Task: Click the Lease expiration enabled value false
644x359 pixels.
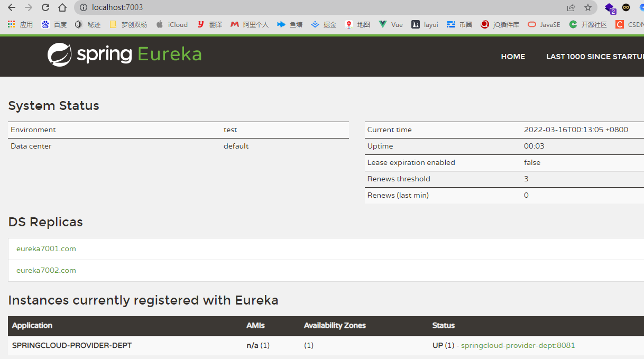Action: click(532, 162)
